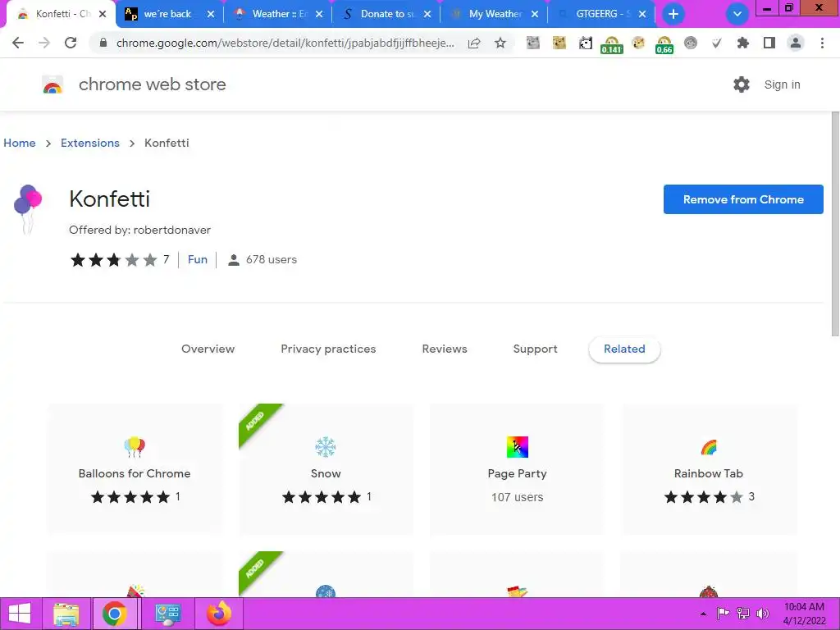Click the extension icon showing 0.141 badge

click(x=612, y=44)
